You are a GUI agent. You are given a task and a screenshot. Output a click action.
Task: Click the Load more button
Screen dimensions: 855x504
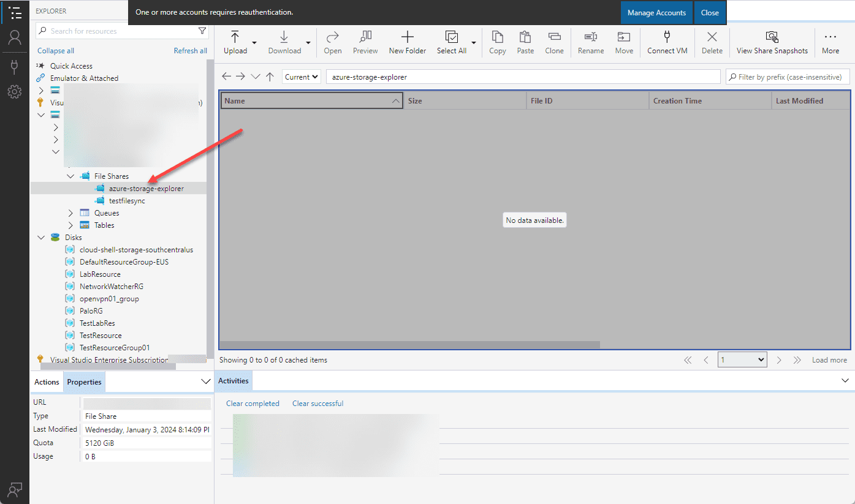tap(829, 360)
